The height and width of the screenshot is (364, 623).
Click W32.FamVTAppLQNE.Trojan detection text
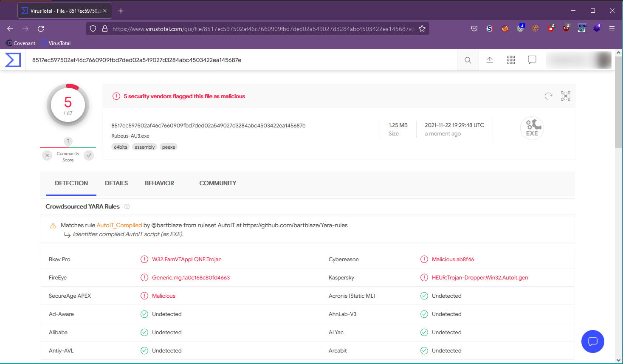[187, 259]
